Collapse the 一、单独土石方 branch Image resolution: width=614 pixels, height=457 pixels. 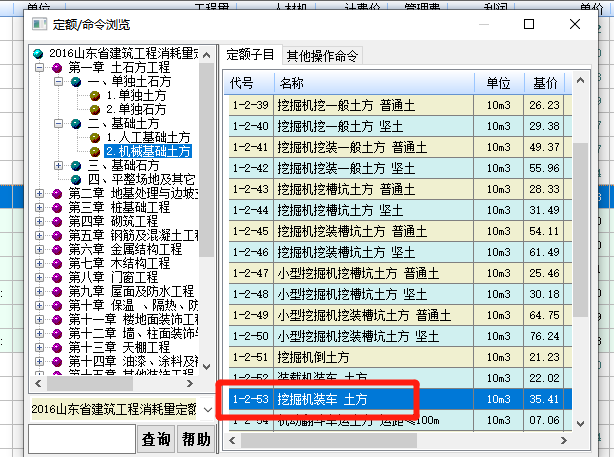(58, 82)
